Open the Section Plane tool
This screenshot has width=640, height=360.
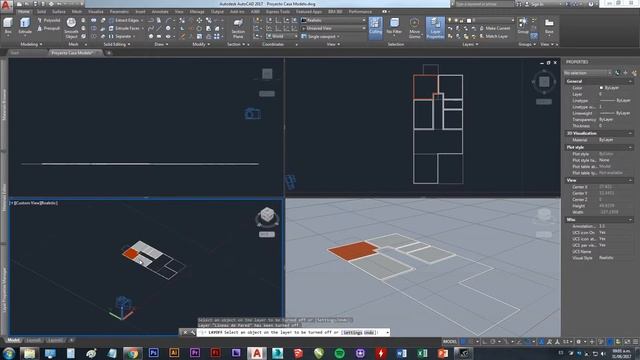click(238, 28)
